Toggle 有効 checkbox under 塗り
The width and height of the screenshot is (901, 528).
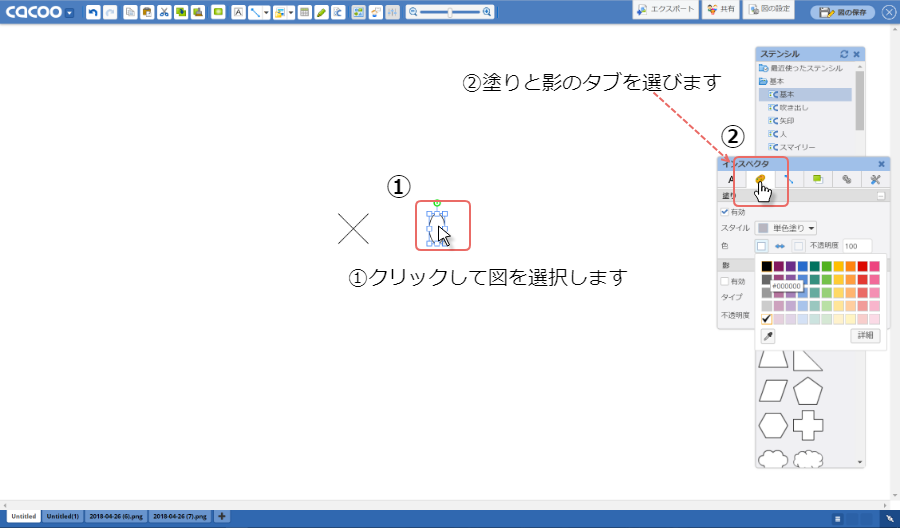[x=725, y=212]
